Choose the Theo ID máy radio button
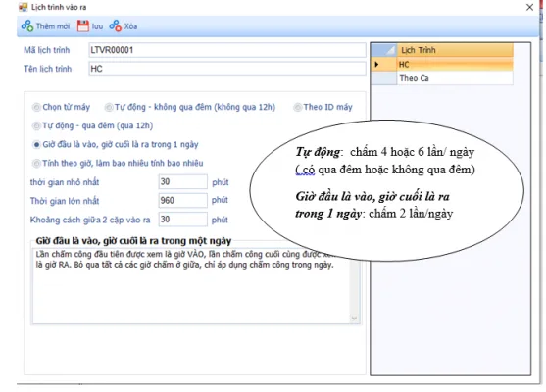This screenshot has height=392, width=546. point(297,107)
